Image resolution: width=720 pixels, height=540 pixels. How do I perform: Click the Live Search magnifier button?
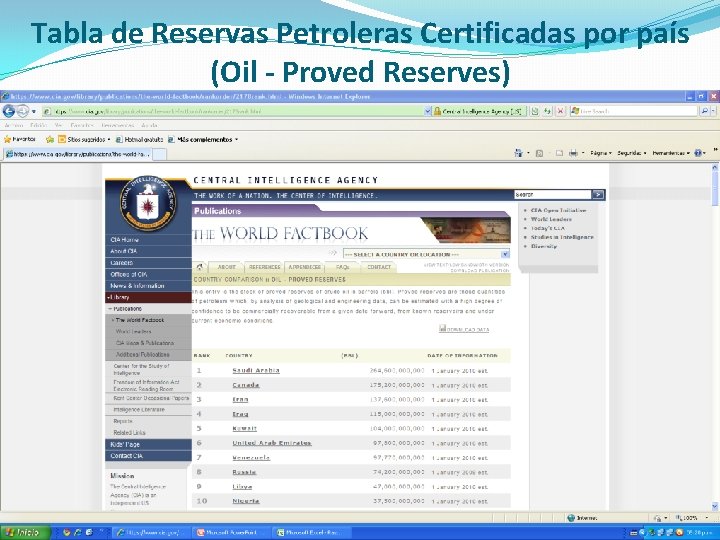pos(704,111)
